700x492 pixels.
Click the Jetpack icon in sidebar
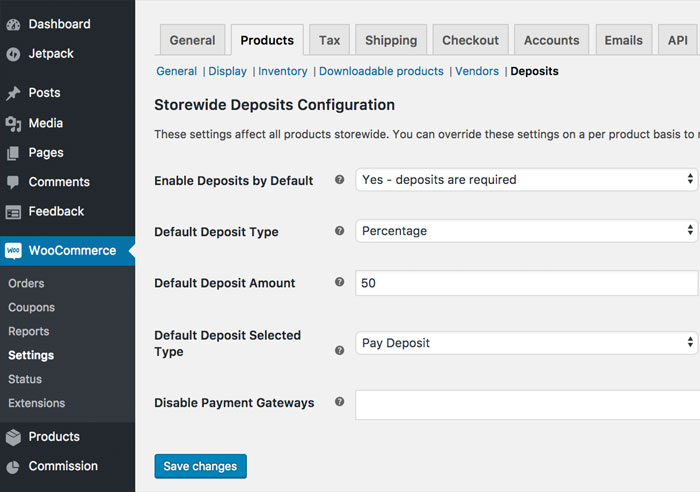[x=13, y=54]
